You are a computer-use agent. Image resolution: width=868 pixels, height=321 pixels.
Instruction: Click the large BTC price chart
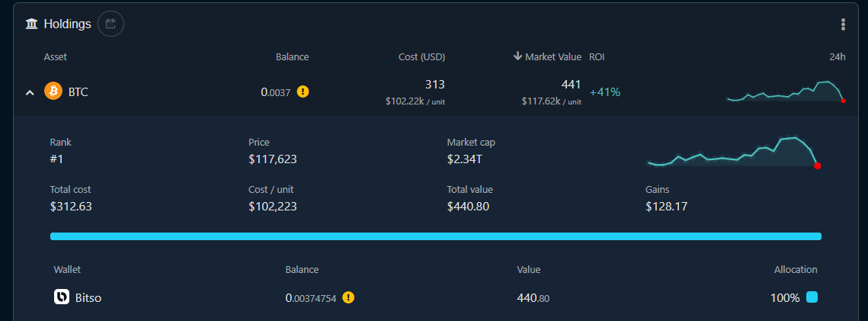click(x=733, y=152)
